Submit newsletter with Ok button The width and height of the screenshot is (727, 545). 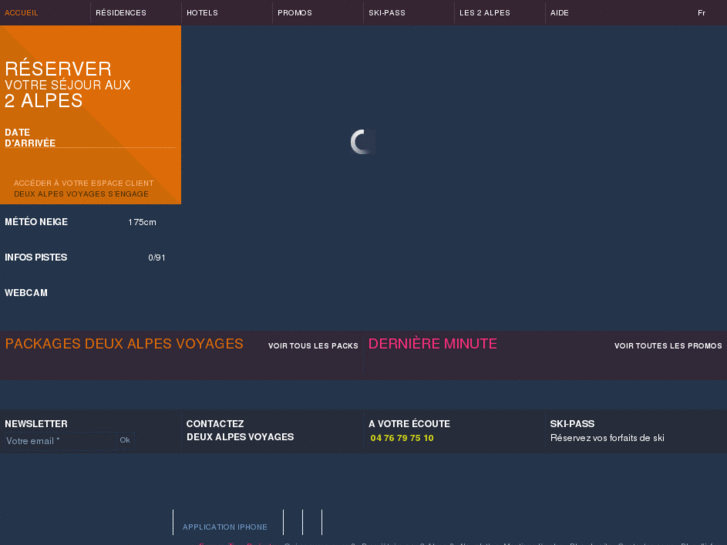125,440
